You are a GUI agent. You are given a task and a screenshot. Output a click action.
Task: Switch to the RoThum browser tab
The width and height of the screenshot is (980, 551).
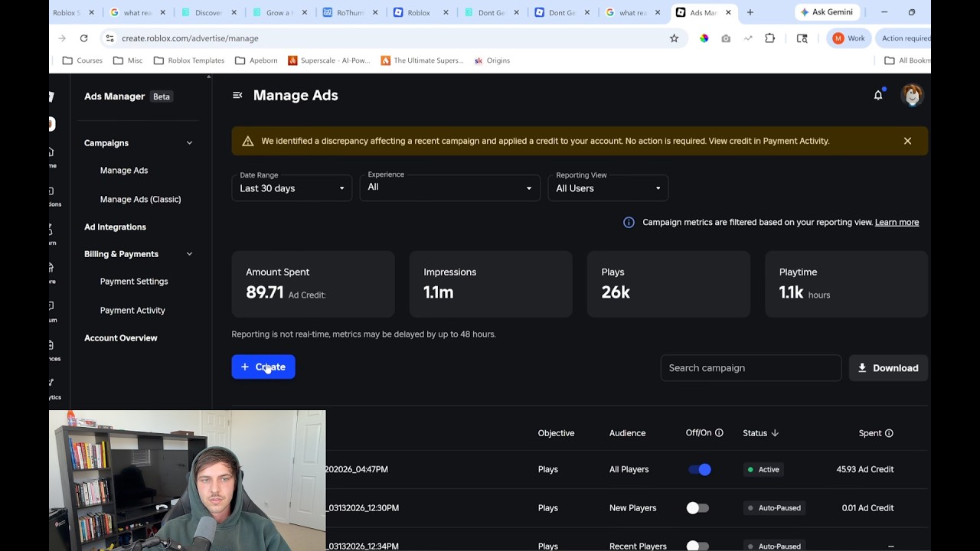[x=349, y=12]
